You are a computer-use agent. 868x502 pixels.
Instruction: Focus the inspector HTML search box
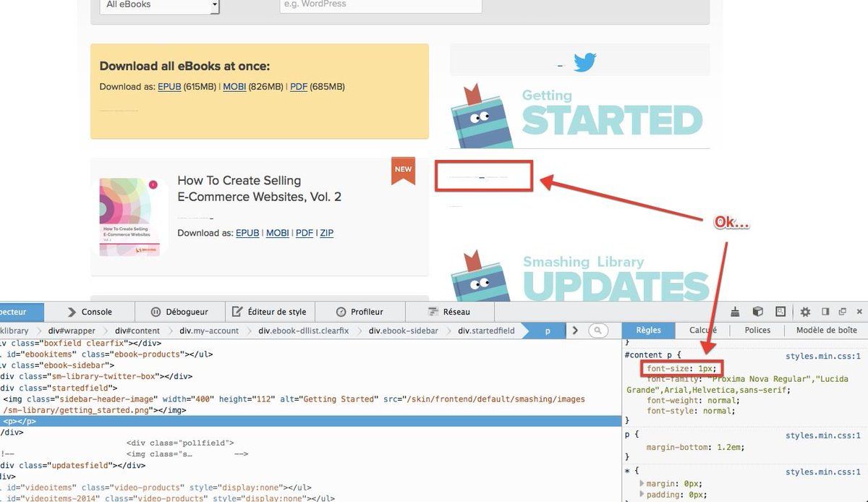[x=598, y=331]
